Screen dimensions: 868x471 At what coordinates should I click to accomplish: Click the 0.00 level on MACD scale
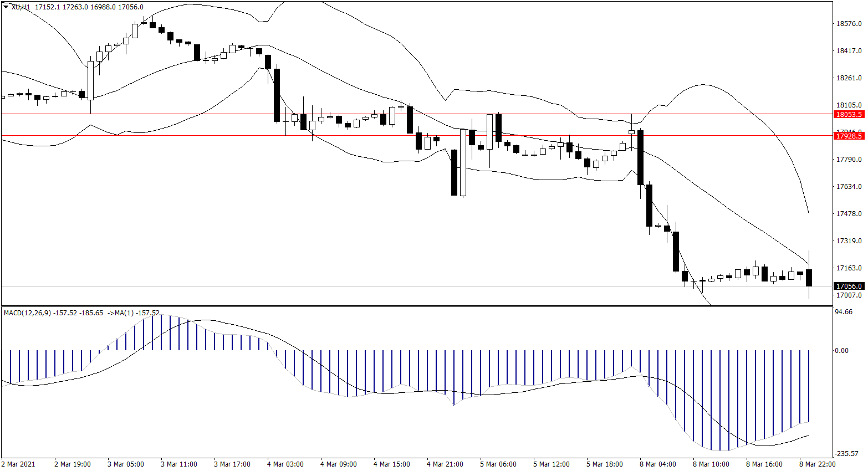(841, 351)
